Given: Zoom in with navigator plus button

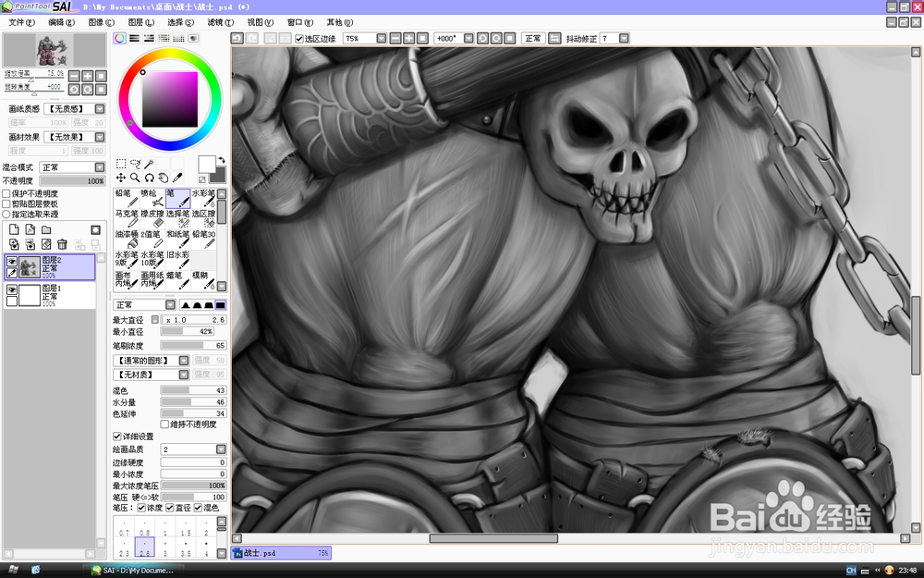Looking at the screenshot, I should pyautogui.click(x=87, y=76).
